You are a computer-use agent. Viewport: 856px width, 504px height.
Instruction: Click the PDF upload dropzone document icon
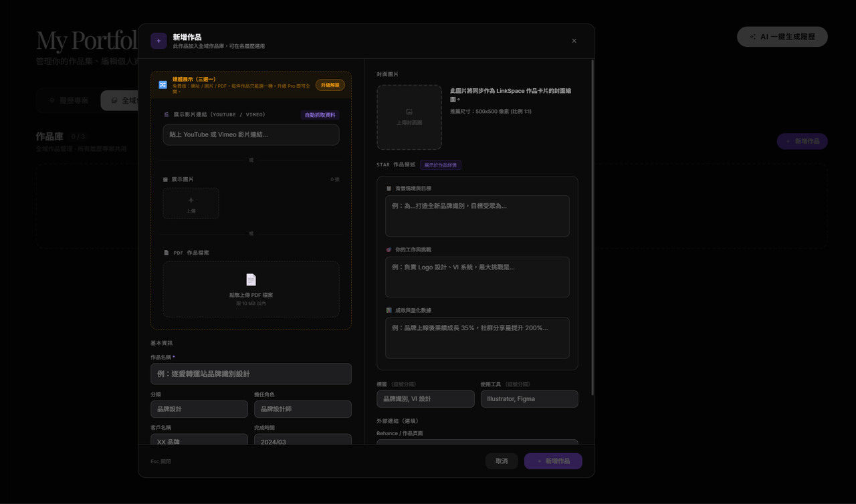(251, 279)
